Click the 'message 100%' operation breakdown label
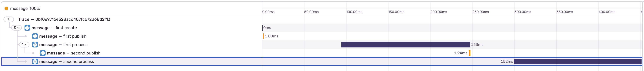 (x=25, y=9)
